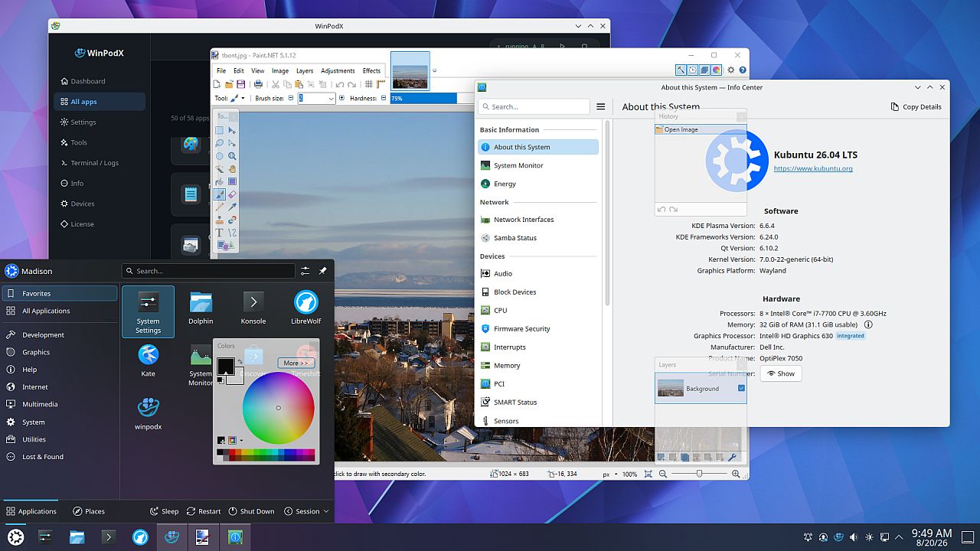Select the Pencil tool in Paint.NET
The height and width of the screenshot is (551, 980).
click(x=220, y=207)
